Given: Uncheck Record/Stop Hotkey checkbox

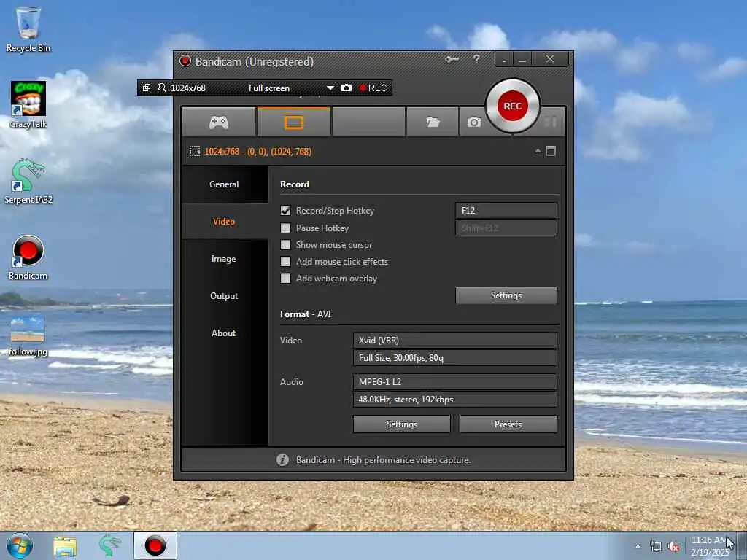Looking at the screenshot, I should coord(285,211).
